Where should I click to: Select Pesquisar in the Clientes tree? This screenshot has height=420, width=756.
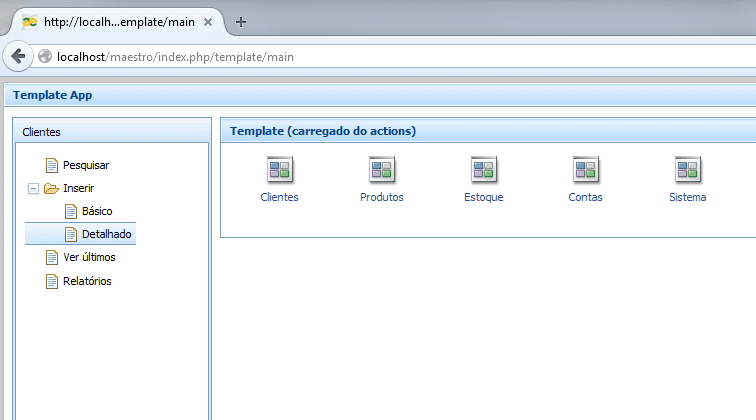(x=86, y=165)
